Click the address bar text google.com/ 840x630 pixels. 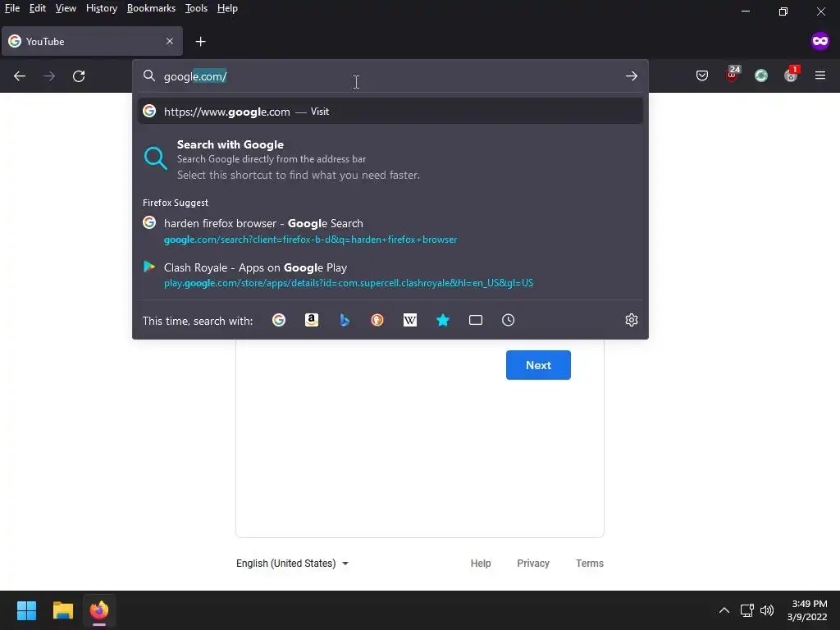coord(195,76)
